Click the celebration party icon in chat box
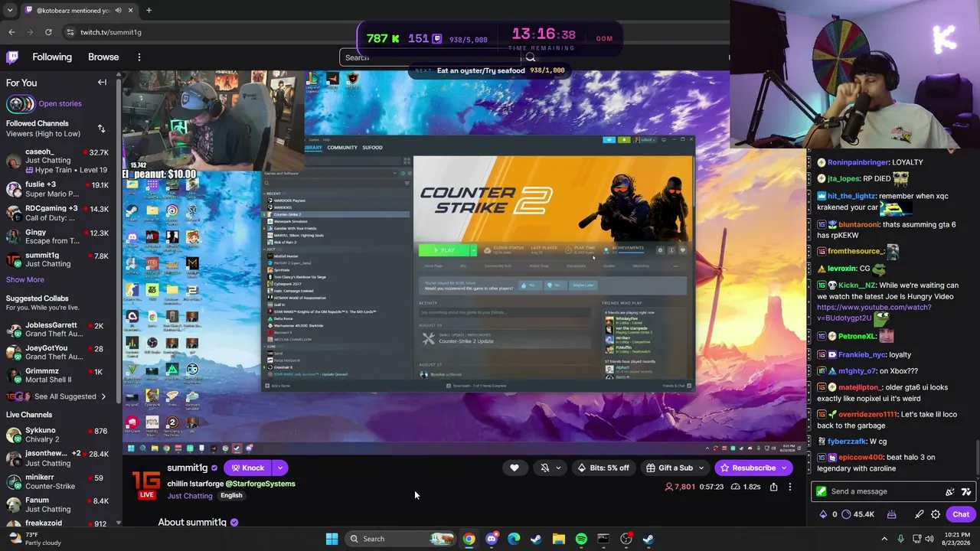The width and height of the screenshot is (980, 551). click(950, 491)
